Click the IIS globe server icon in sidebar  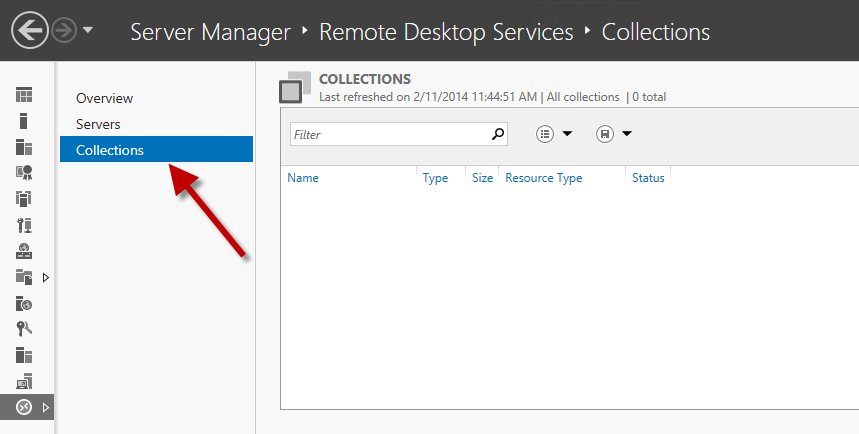[24, 303]
